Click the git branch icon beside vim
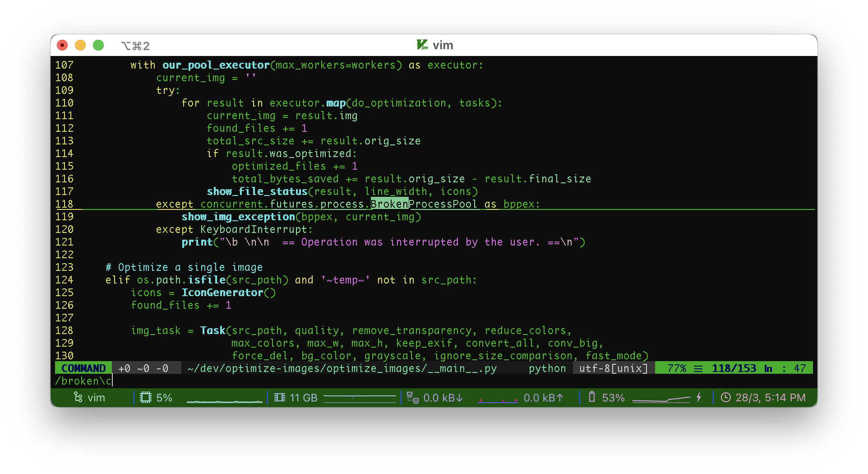This screenshot has width=868, height=474. click(x=78, y=398)
